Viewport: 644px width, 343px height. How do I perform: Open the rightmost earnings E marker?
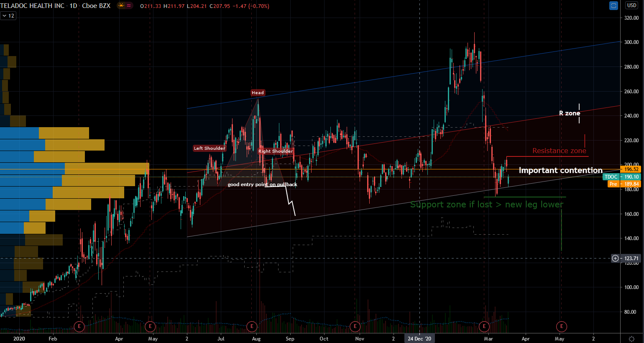(561, 326)
